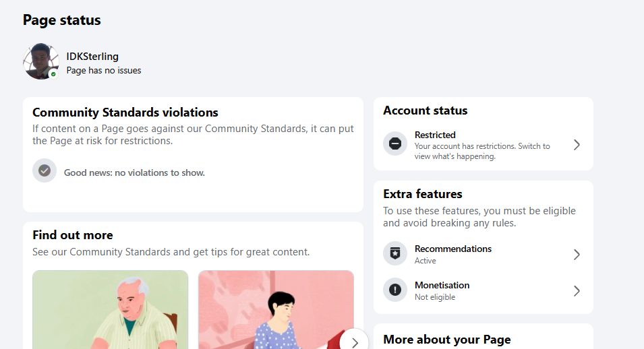Click the checkmark icon beside no violations

(45, 170)
